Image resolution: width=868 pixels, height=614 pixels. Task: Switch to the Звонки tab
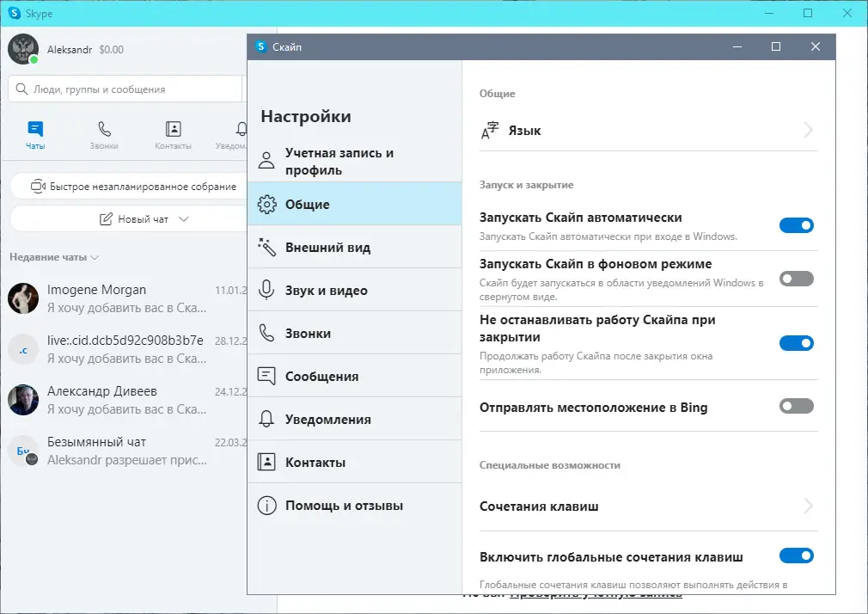104,133
